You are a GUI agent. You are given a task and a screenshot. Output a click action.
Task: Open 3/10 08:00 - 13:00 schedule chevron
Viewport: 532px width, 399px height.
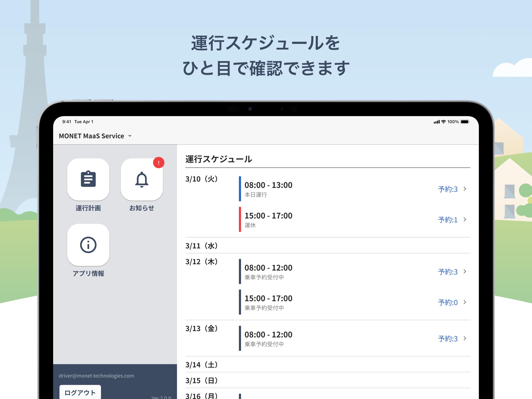coord(465,189)
